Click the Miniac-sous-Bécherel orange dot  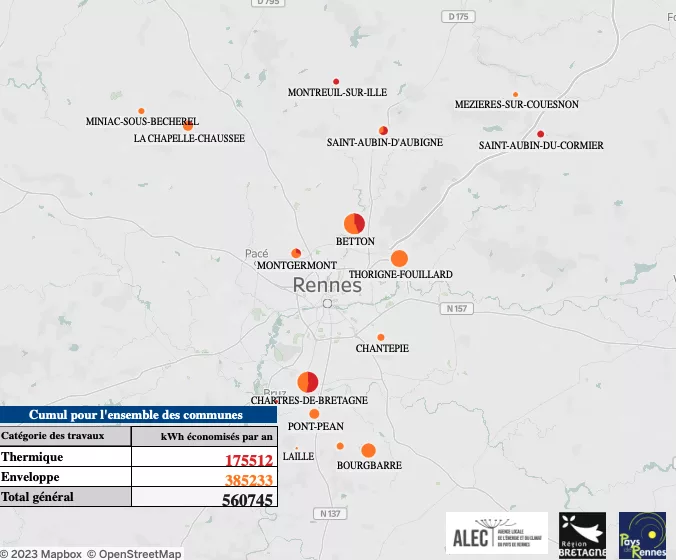click(141, 111)
